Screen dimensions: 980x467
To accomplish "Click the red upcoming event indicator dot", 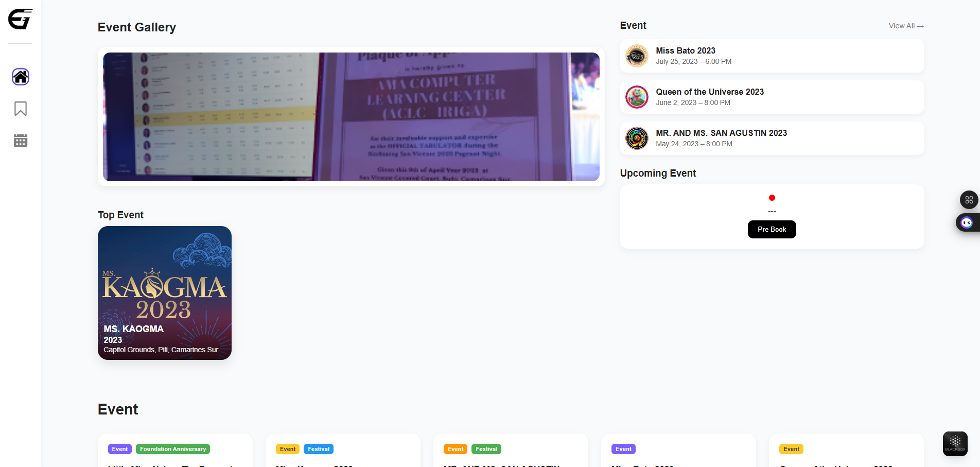I will pyautogui.click(x=772, y=198).
